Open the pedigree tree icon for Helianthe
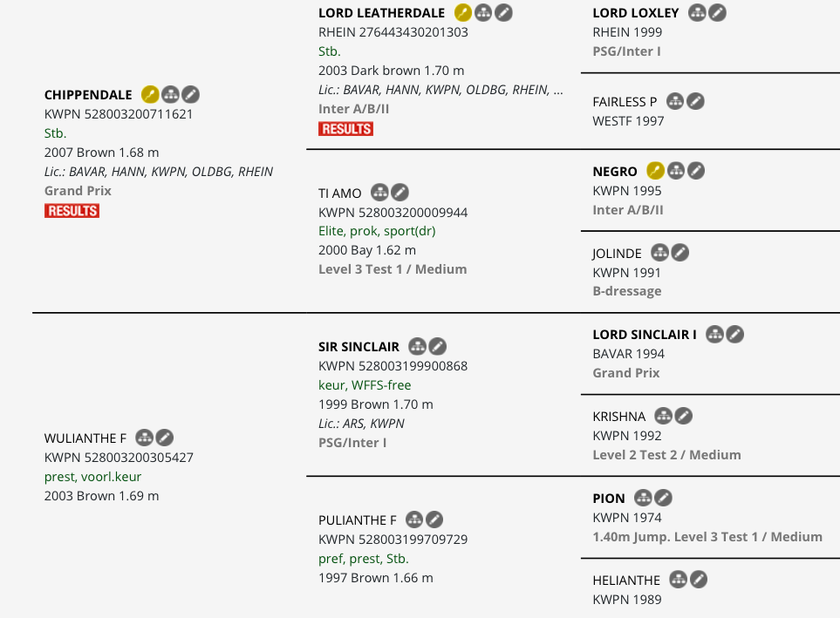Screen dimensions: 840x618 tap(679, 580)
